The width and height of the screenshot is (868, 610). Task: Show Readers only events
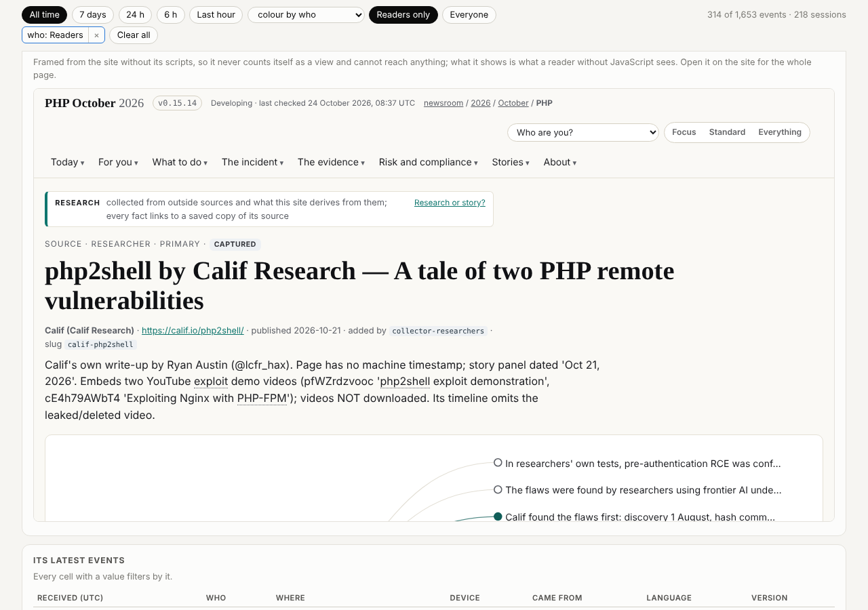[403, 15]
